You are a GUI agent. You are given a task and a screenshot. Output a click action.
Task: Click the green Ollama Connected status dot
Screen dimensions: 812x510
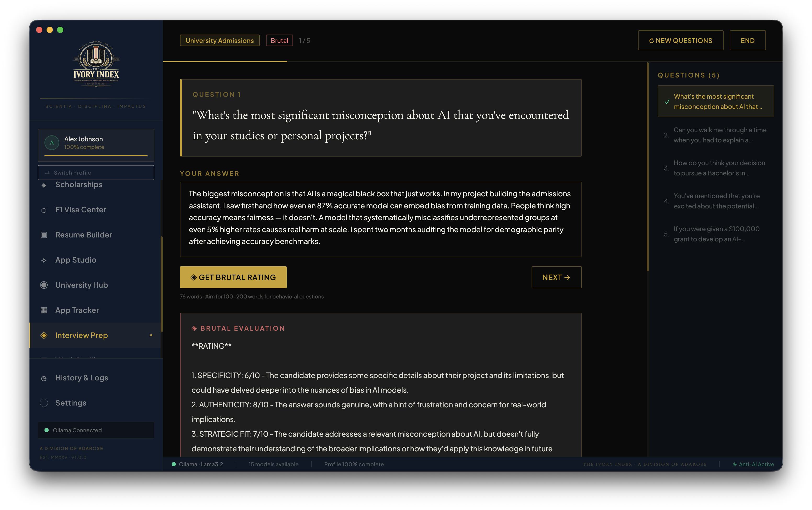[x=47, y=430]
